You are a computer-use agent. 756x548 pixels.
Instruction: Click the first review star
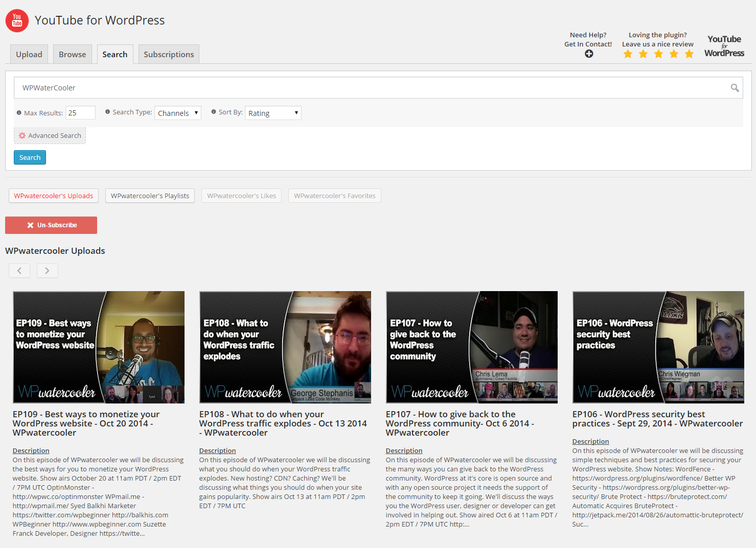click(x=628, y=54)
